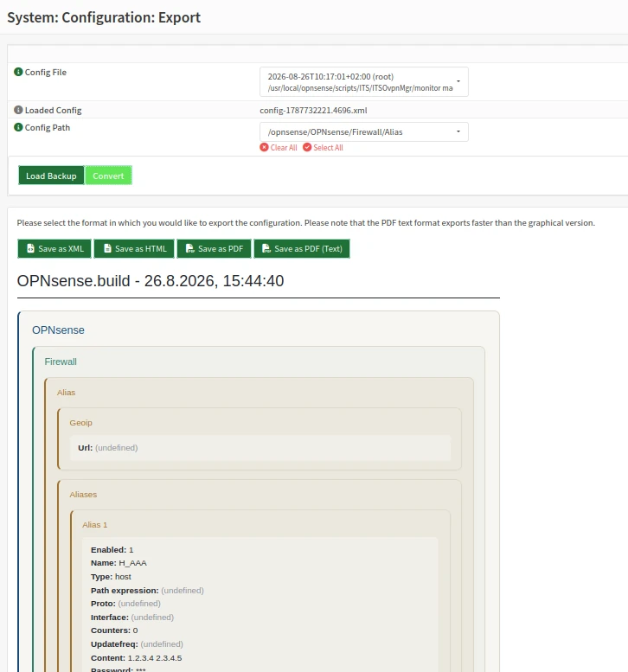Click the Url: (undefined) row

[108, 448]
